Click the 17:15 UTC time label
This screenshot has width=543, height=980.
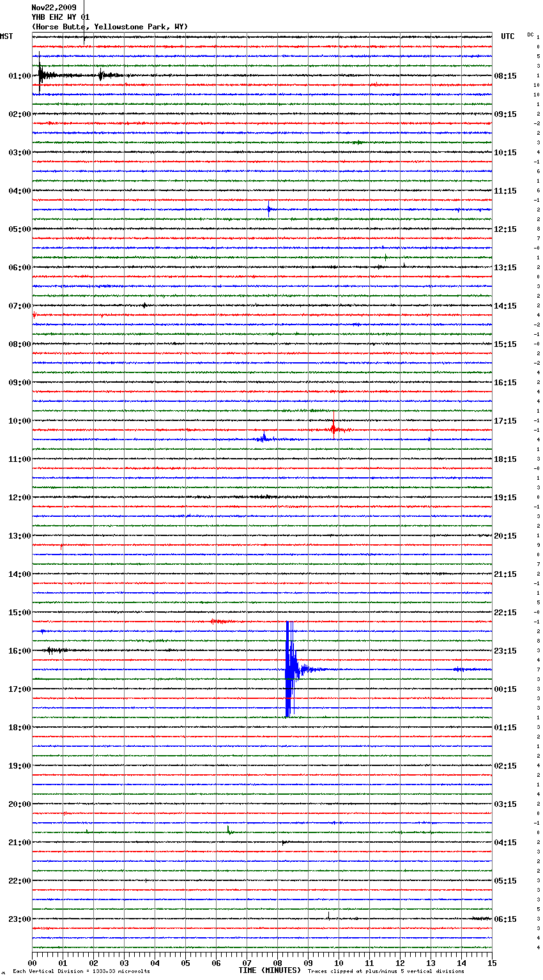coord(505,421)
